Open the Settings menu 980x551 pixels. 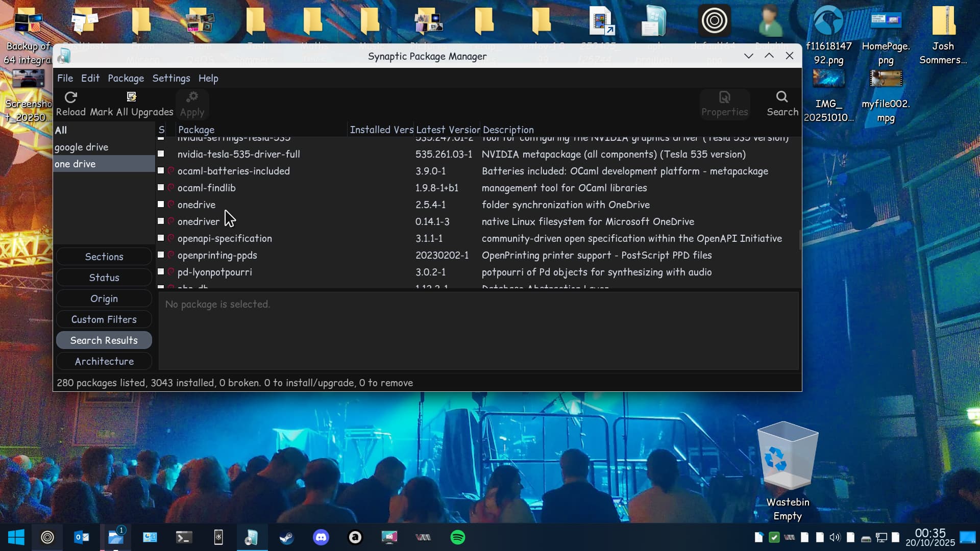tap(171, 78)
